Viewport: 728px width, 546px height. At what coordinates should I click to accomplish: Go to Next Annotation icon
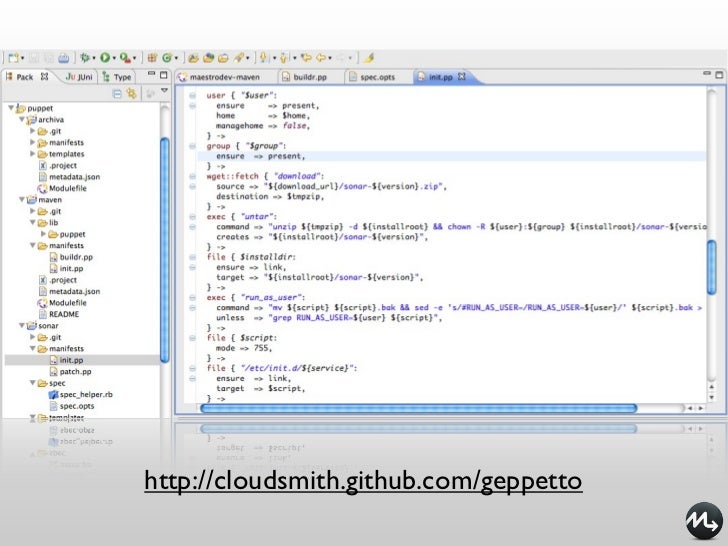pyautogui.click(x=264, y=58)
